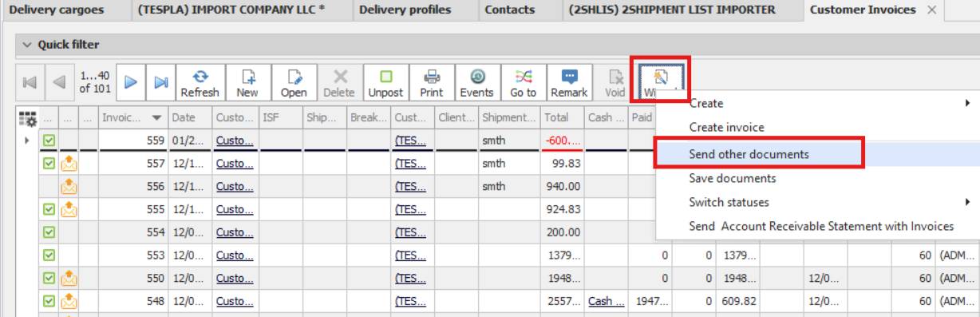This screenshot has height=317, width=980.
Task: Collapse the Quick filter section
Action: (27, 45)
